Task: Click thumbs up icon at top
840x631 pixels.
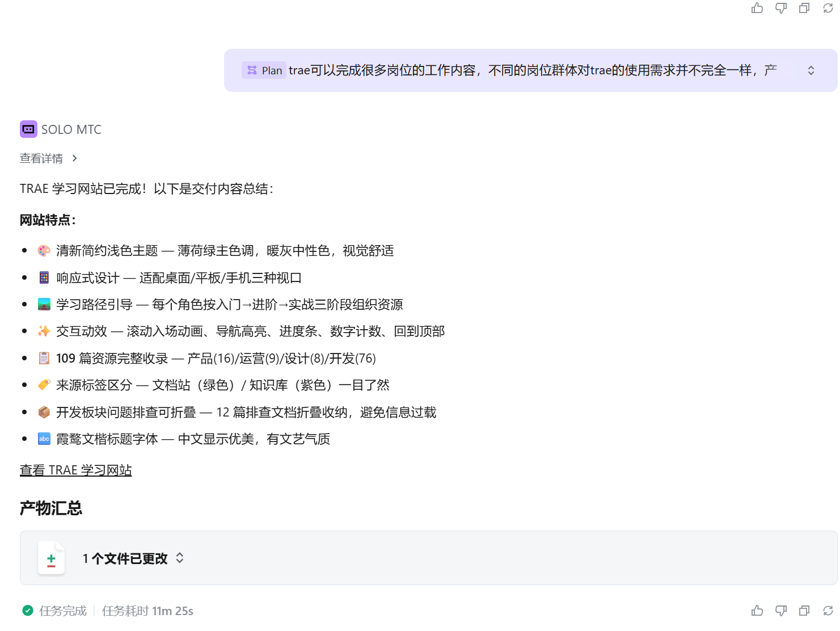Action: (x=757, y=8)
